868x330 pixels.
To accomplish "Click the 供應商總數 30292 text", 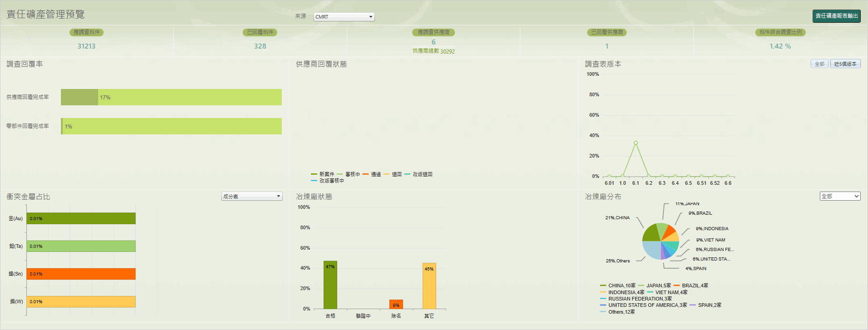I will coord(434,51).
